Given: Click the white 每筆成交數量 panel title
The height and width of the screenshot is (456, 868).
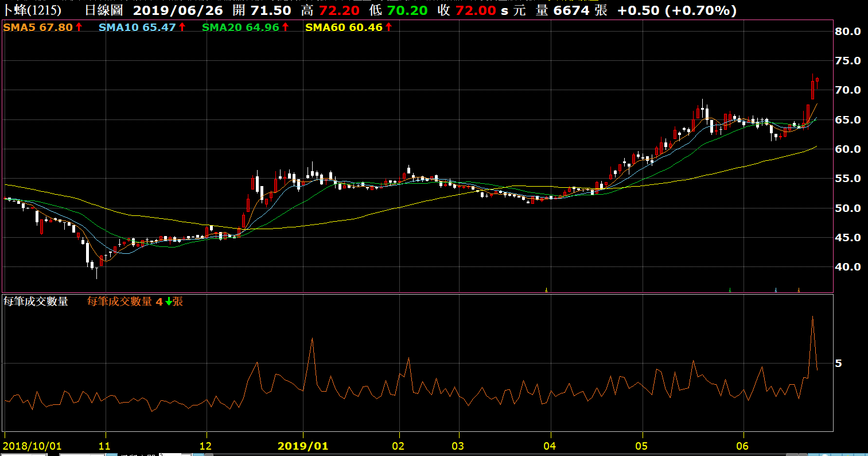Looking at the screenshot, I should click(36, 302).
